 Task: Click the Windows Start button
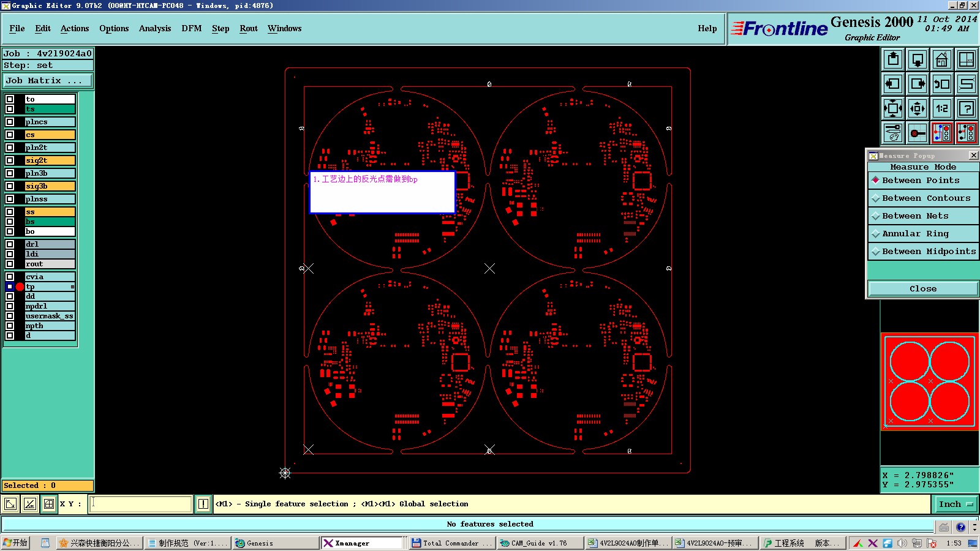click(15, 543)
